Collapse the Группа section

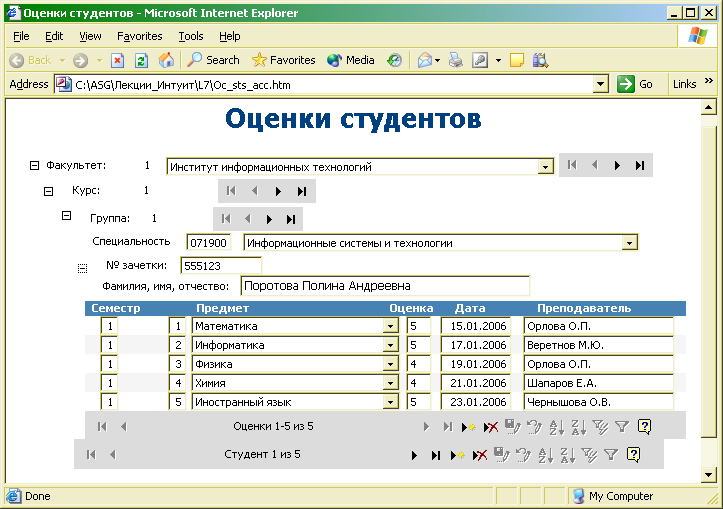[x=66, y=215]
